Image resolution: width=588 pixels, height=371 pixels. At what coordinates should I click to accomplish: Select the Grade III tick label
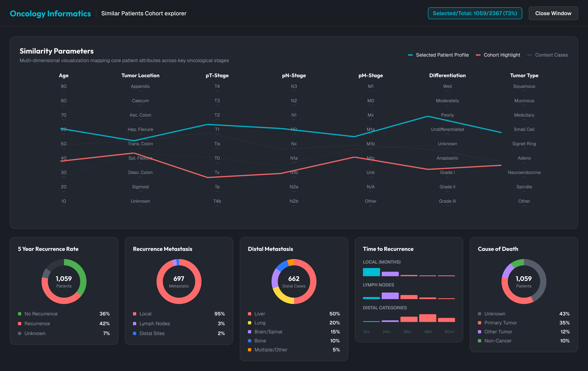point(447,201)
